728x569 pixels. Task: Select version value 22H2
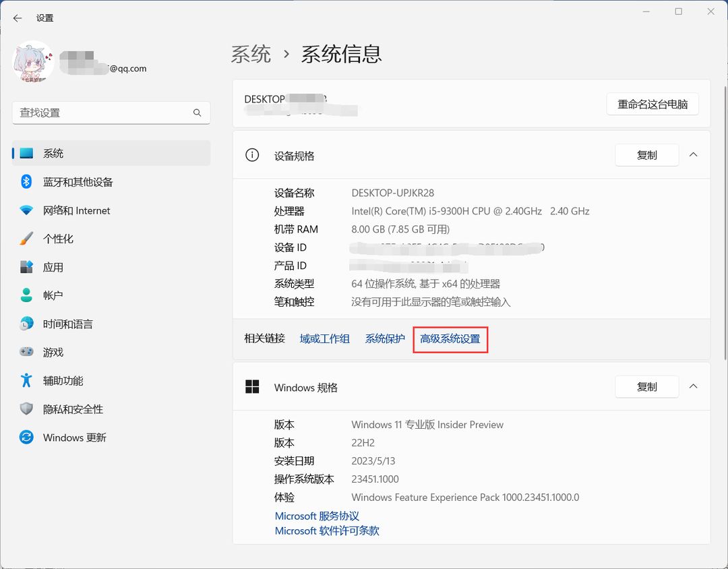click(x=363, y=443)
